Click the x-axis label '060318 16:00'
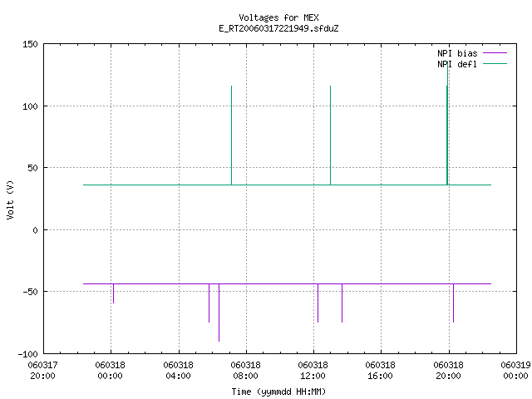This screenshot has width=532, height=399. coord(380,371)
